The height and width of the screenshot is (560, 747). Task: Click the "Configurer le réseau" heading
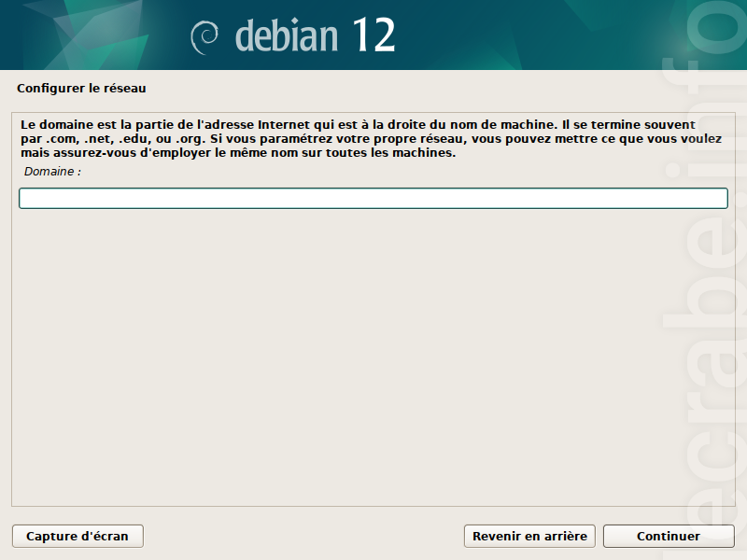(x=81, y=89)
